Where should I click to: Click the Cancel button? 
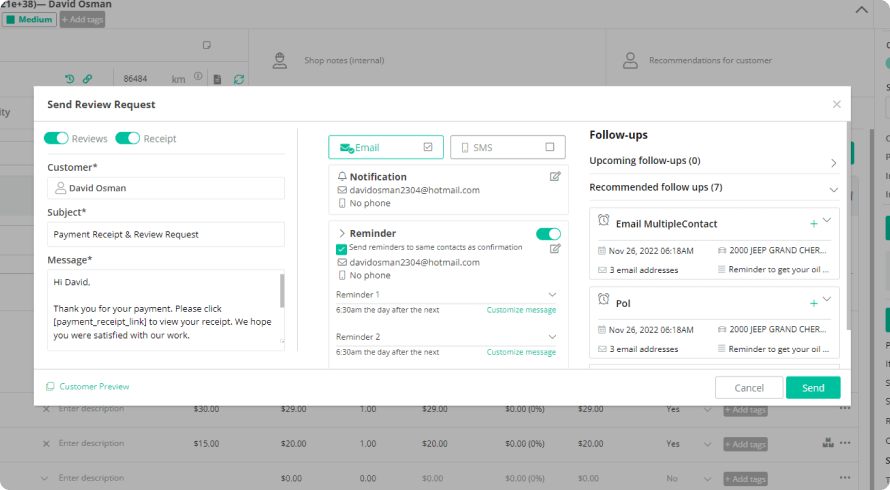pyautogui.click(x=748, y=388)
